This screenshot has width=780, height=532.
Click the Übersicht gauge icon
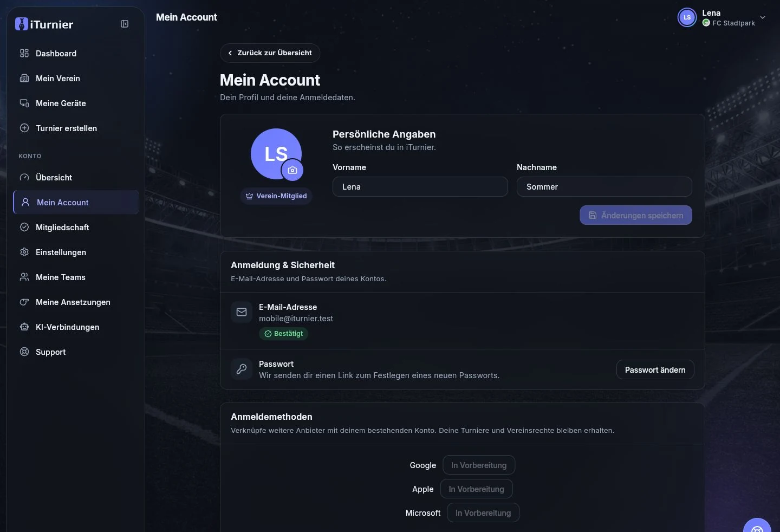(24, 177)
